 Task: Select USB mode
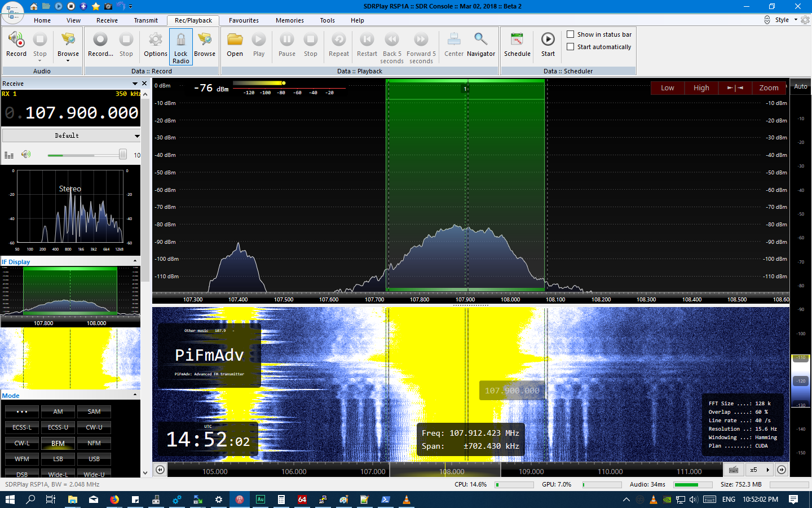(94, 459)
